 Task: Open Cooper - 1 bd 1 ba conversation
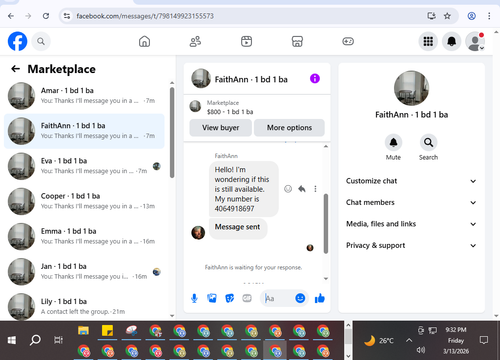point(84,201)
